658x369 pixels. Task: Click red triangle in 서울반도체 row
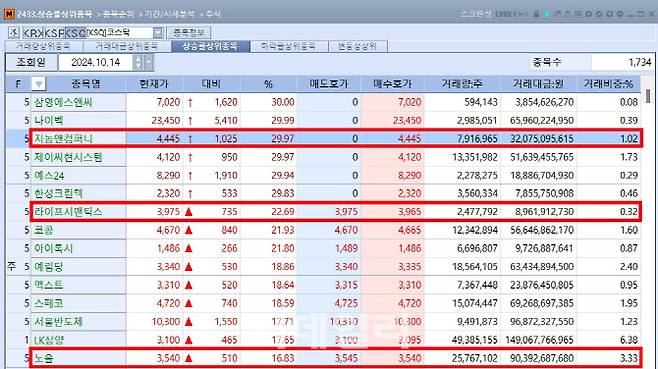189,322
